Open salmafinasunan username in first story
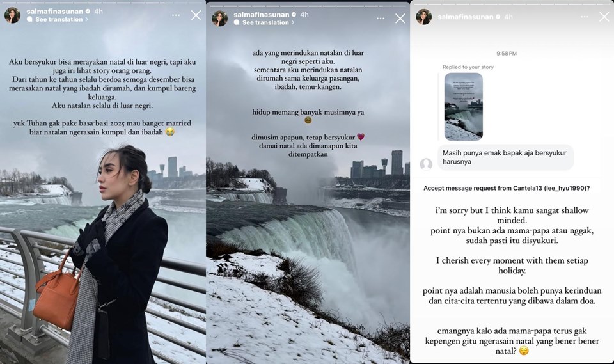The image size is (614, 364). click(x=55, y=12)
